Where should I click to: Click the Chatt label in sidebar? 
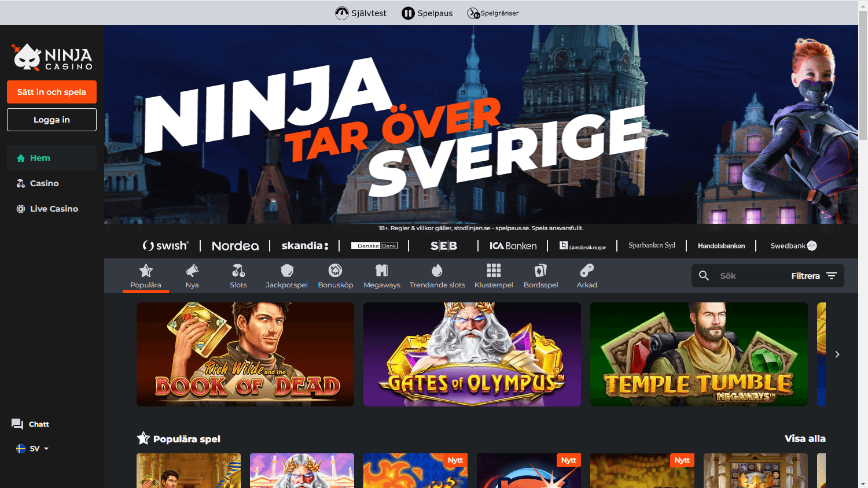(x=39, y=424)
